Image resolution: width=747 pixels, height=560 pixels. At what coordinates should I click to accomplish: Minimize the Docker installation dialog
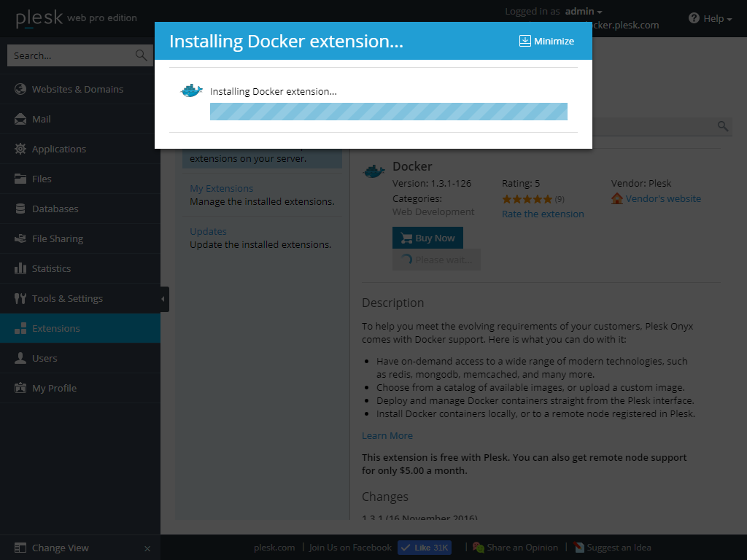[546, 41]
